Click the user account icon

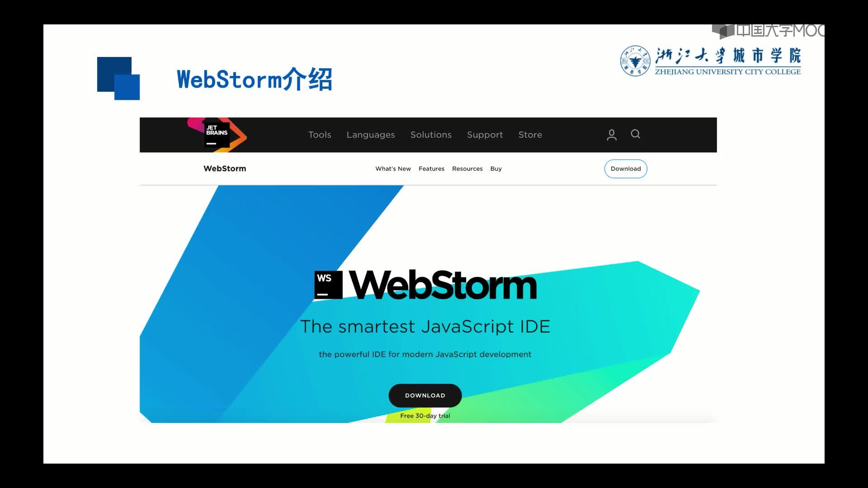tap(611, 134)
